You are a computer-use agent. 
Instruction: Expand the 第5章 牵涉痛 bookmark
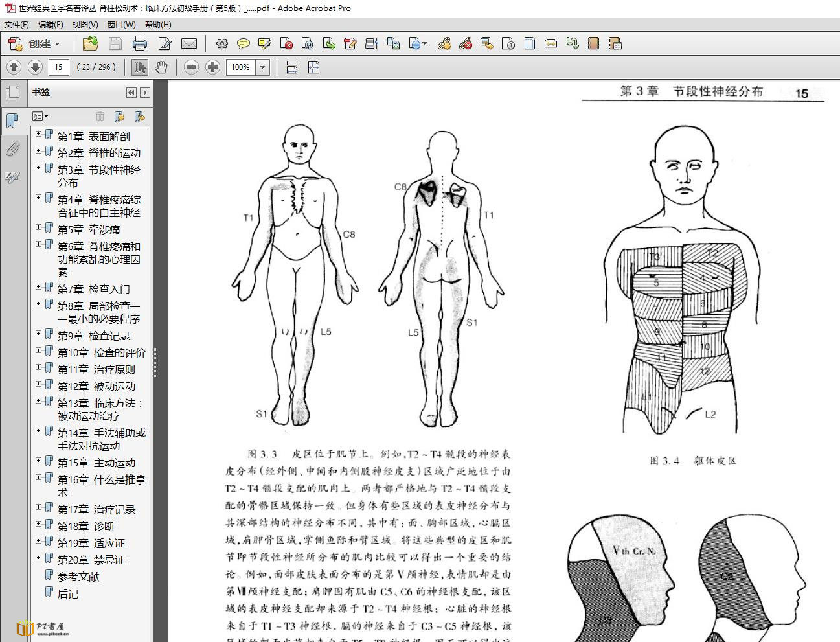click(x=38, y=227)
